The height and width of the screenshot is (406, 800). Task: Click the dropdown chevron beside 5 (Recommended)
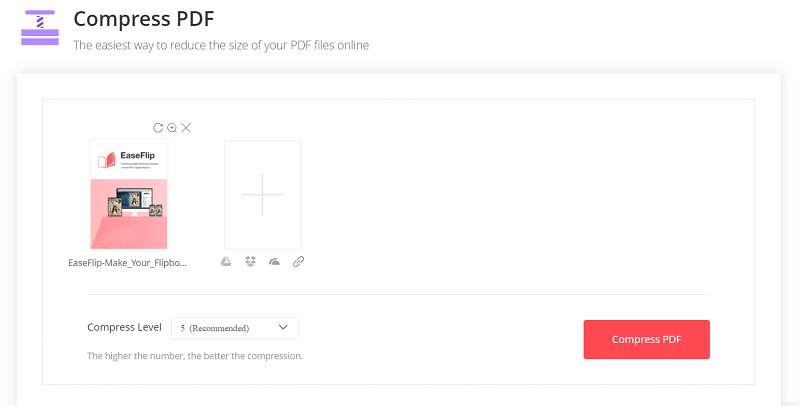point(283,327)
